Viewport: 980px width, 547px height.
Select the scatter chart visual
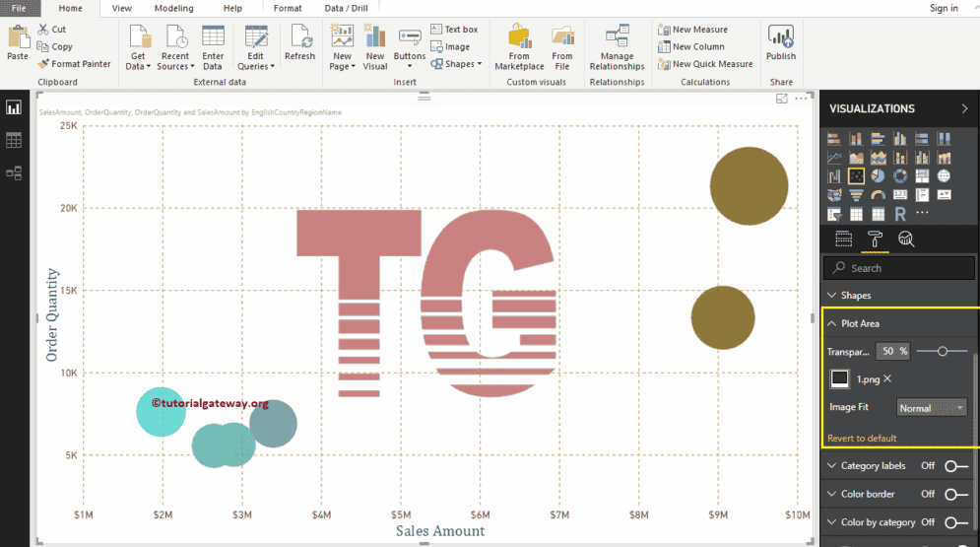click(856, 176)
